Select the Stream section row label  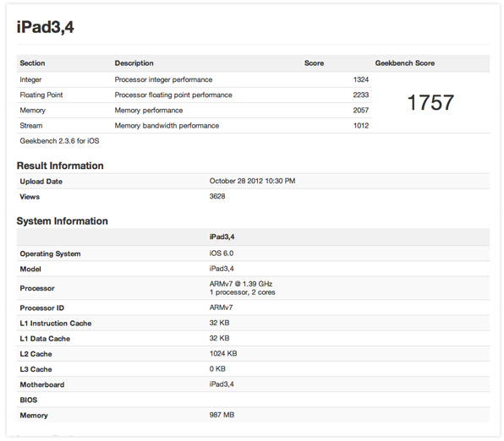pos(31,126)
